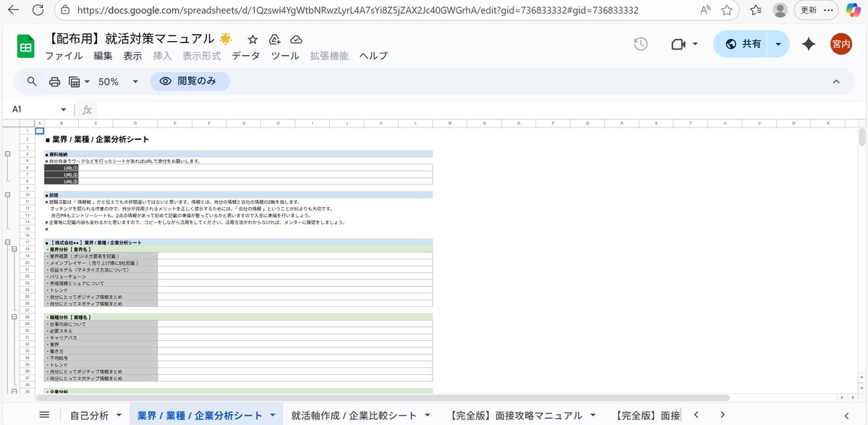This screenshot has width=868, height=425.
Task: Click the 閲覧のみ access mode pill
Action: [x=190, y=81]
